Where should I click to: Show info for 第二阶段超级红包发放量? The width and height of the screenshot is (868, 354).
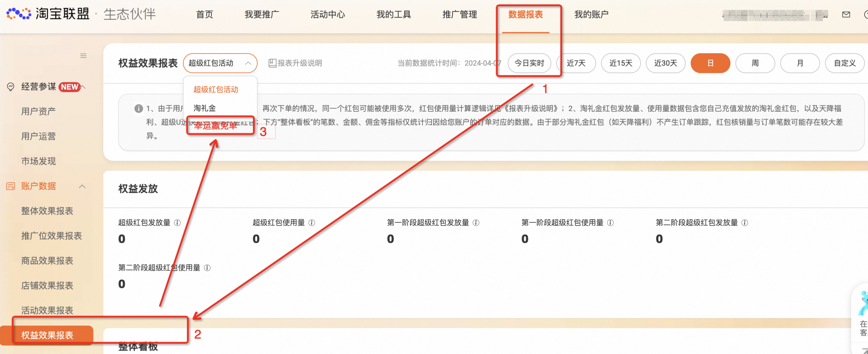click(745, 223)
